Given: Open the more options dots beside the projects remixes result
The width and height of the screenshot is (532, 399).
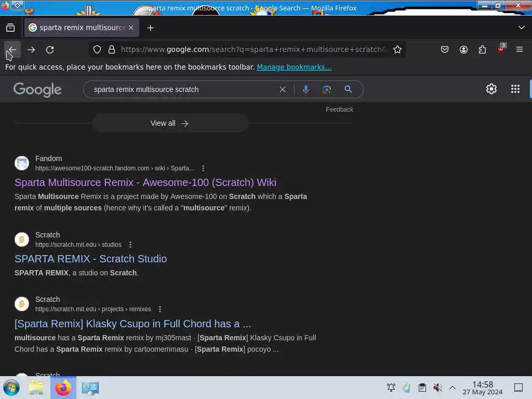Looking at the screenshot, I should click(160, 309).
